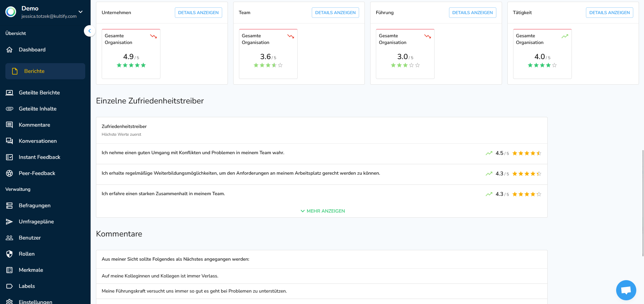This screenshot has width=644, height=304.
Task: Open Kommentare in the sidebar
Action: pyautogui.click(x=34, y=125)
